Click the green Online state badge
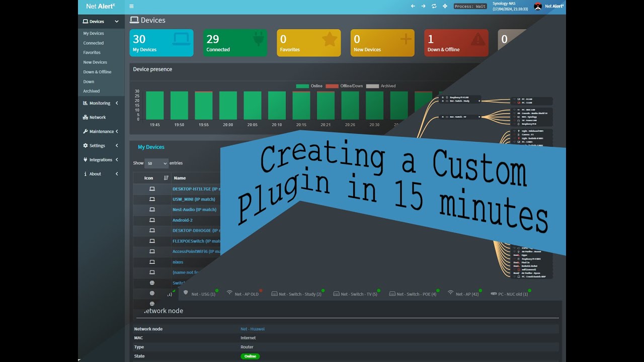The height and width of the screenshot is (362, 644). [x=250, y=356]
